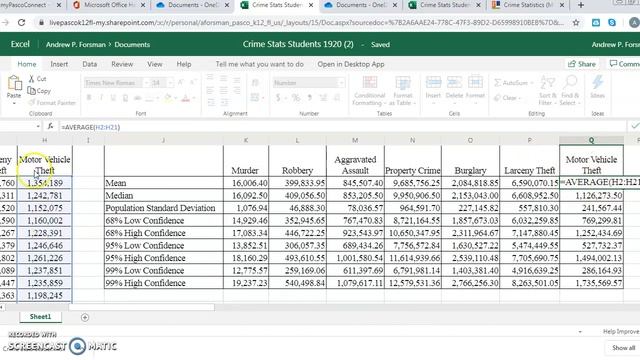Click Open in Desktop App
Screen dimensions: 640x360
[351, 64]
